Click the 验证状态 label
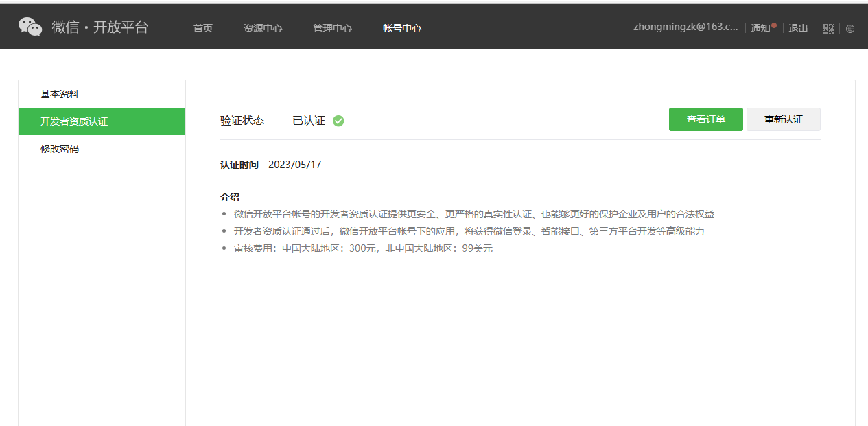This screenshot has height=426, width=868. point(242,121)
